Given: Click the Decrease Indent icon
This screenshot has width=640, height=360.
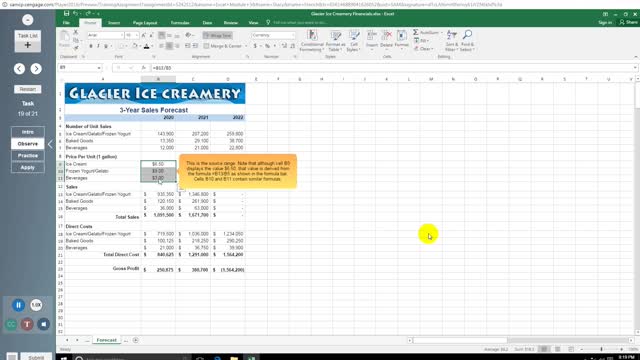Looking at the screenshot, I should pos(188,46).
